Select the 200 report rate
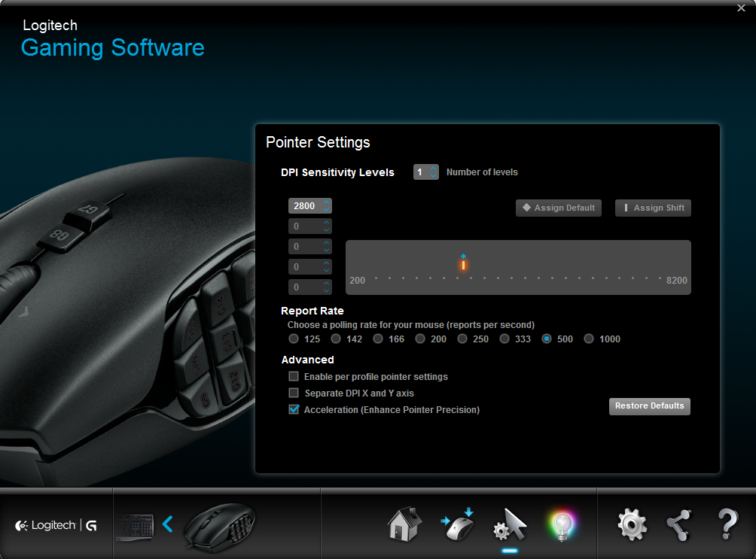The height and width of the screenshot is (559, 756). pyautogui.click(x=420, y=339)
